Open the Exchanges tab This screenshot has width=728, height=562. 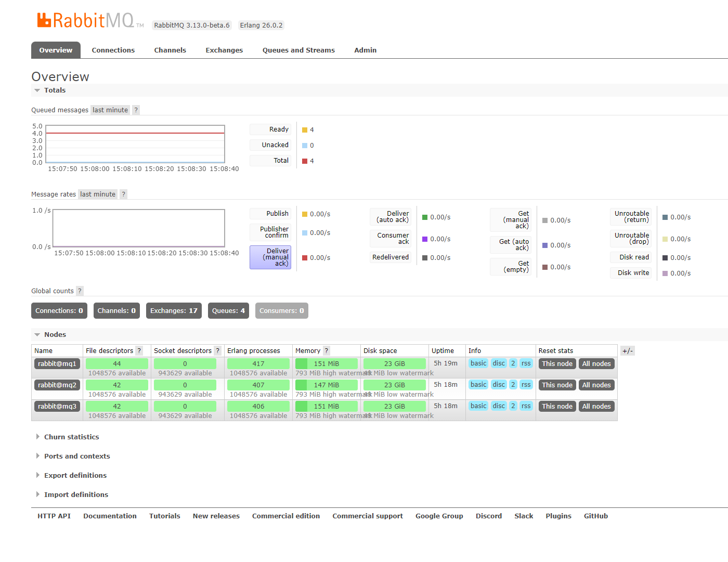pos(224,50)
